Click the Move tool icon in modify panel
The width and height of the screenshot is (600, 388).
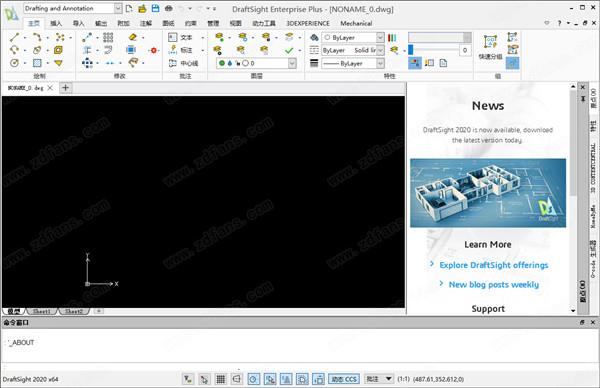click(87, 63)
